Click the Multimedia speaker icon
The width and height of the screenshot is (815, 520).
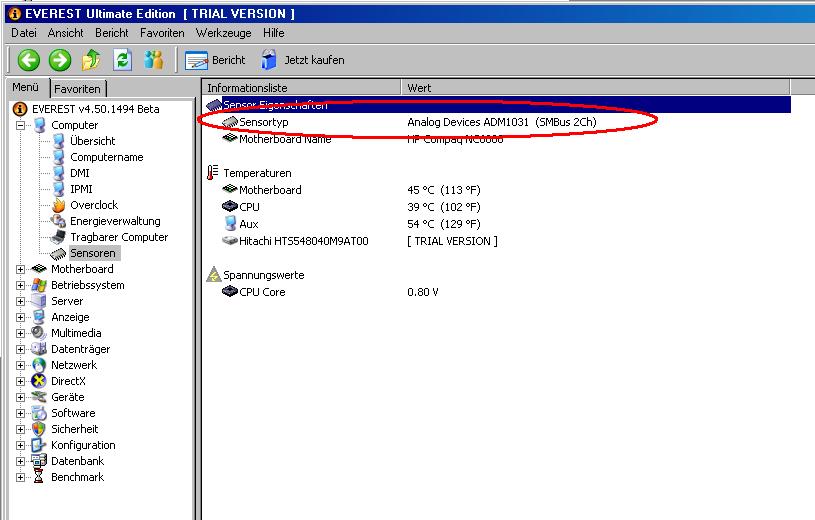coord(39,333)
